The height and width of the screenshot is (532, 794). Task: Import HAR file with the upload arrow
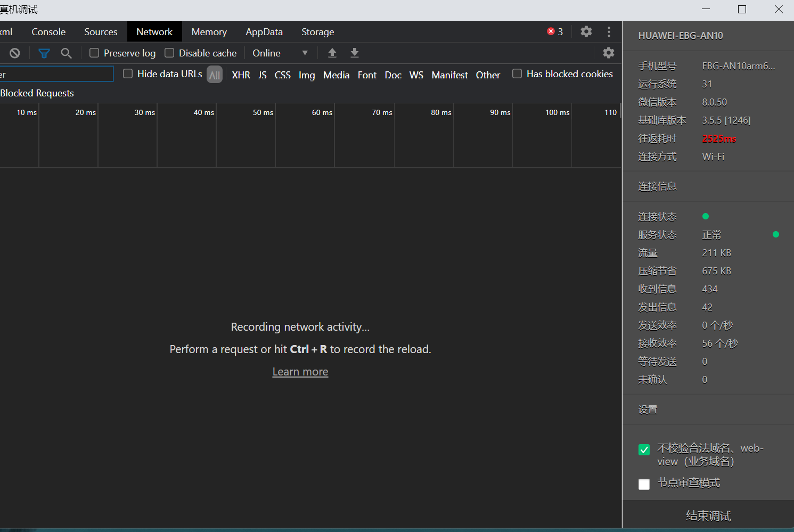click(x=332, y=53)
